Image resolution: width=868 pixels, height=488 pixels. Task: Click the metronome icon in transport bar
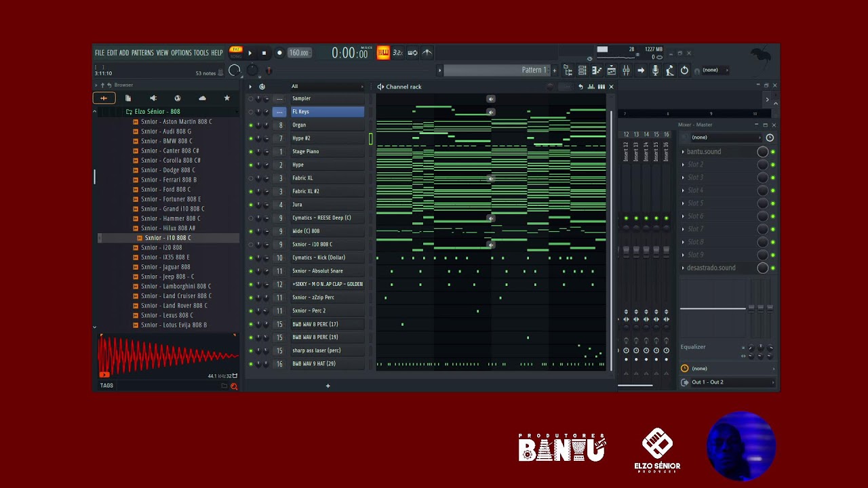[x=427, y=53]
